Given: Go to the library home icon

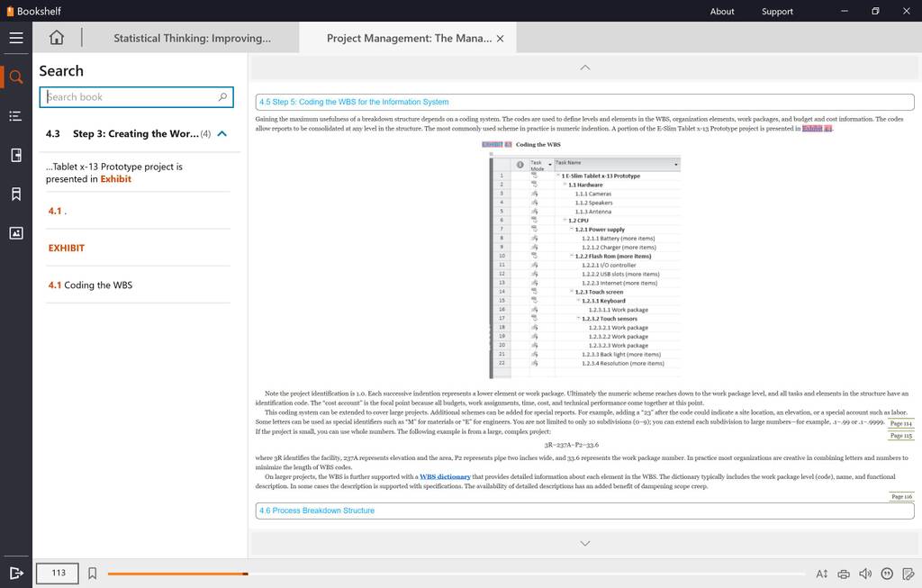Looking at the screenshot, I should coord(57,38).
